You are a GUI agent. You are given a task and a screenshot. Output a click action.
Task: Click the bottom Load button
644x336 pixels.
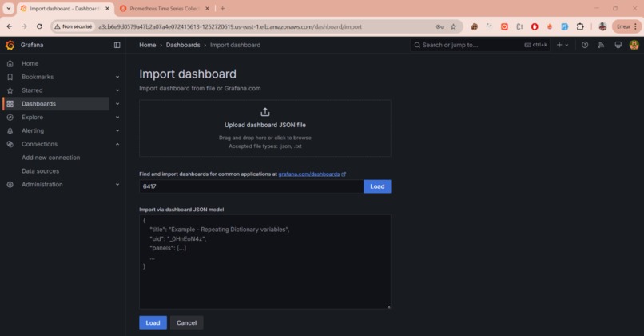tap(153, 323)
